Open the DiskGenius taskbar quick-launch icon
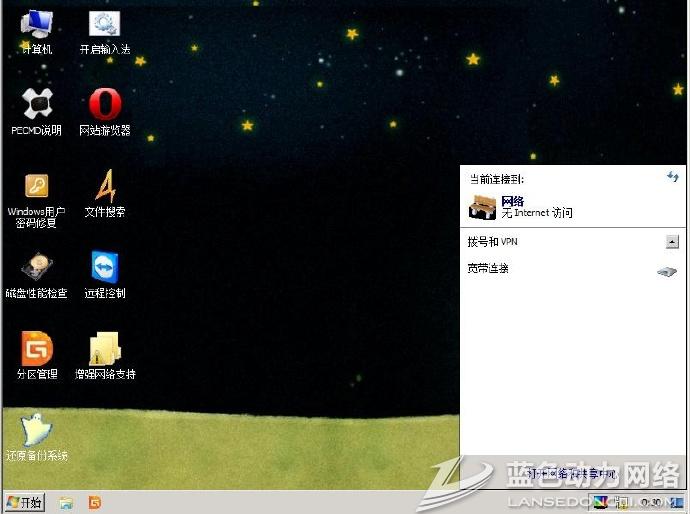690x514 pixels. pos(95,503)
